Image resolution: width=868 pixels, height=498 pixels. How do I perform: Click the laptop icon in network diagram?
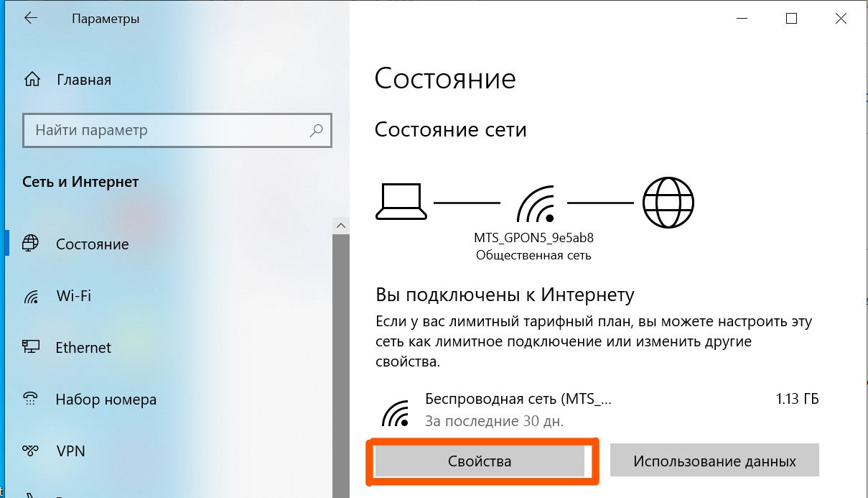coord(401,202)
